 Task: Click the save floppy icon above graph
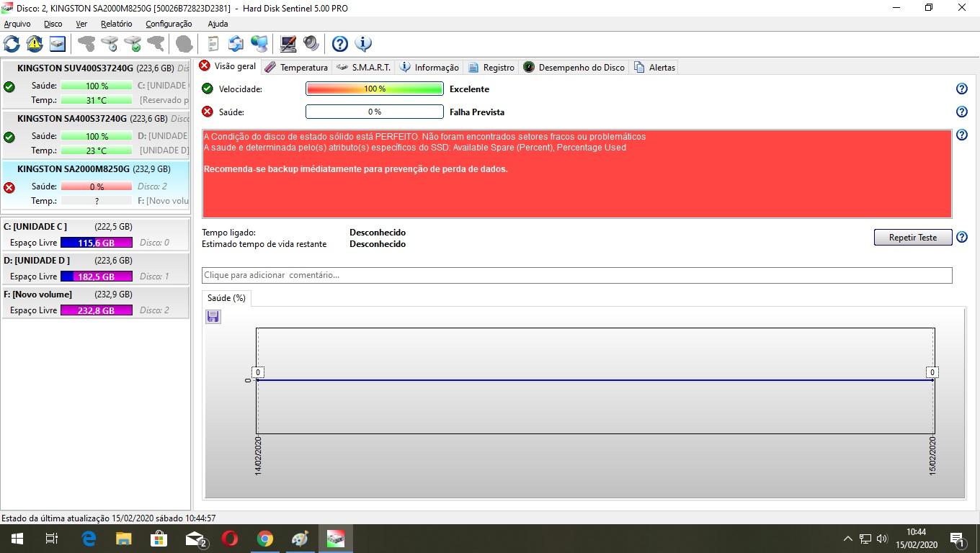coord(213,317)
